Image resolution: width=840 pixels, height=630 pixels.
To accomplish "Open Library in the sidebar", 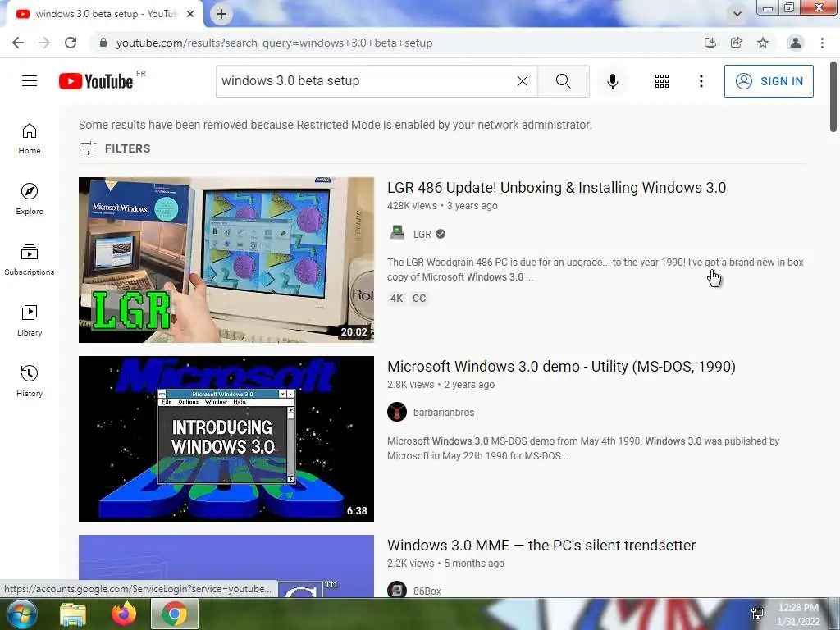I will coord(30,321).
